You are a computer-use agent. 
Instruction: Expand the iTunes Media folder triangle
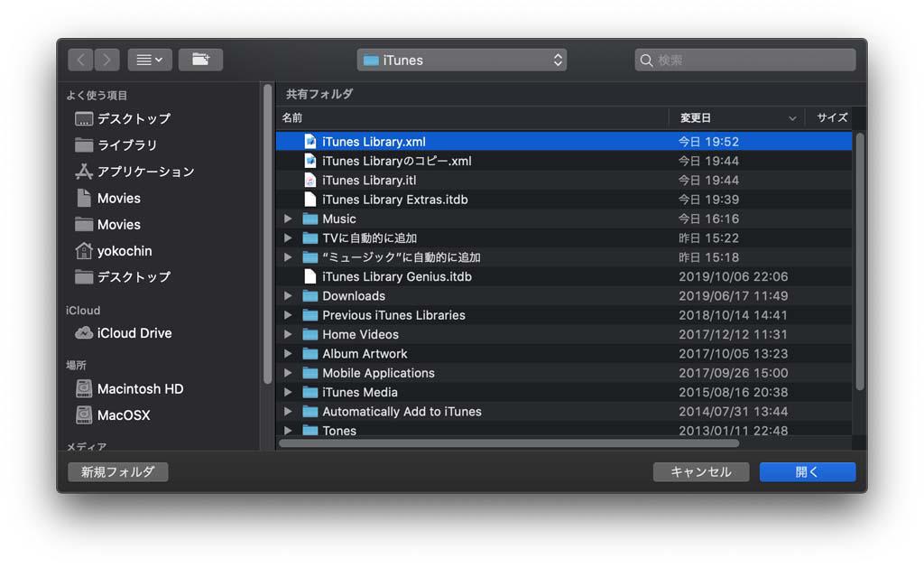point(288,392)
